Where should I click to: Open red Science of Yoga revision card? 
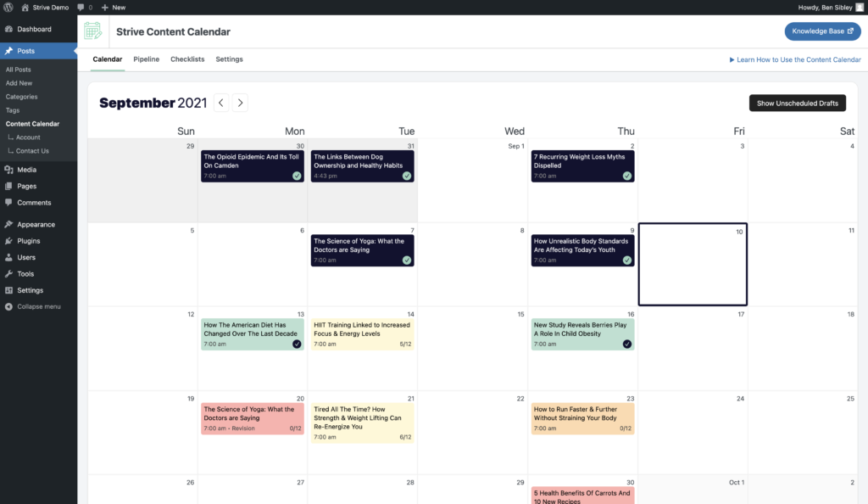click(x=253, y=418)
